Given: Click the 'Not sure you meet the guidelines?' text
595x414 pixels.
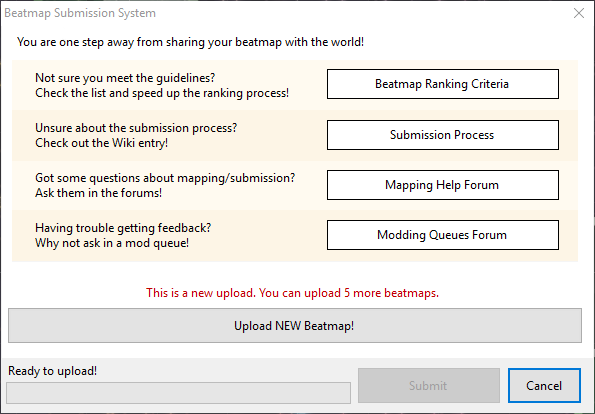Looking at the screenshot, I should coord(125,78).
